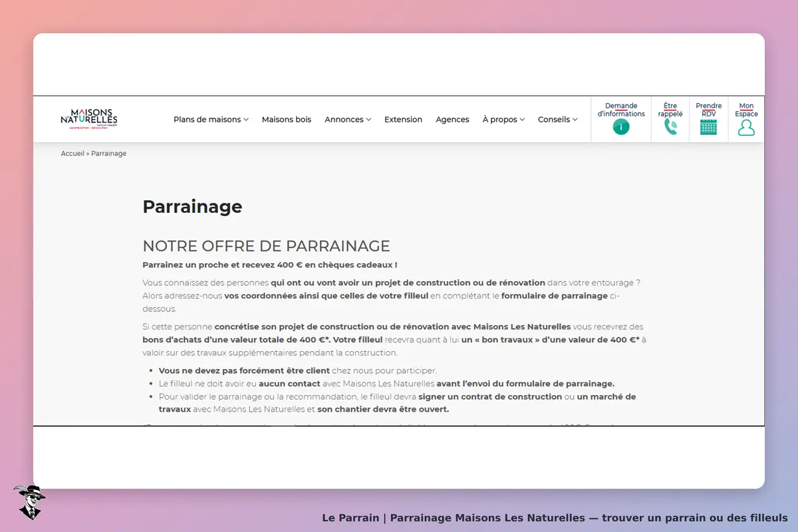This screenshot has width=798, height=532.
Task: Open the Annonces menu label
Action: tap(344, 120)
